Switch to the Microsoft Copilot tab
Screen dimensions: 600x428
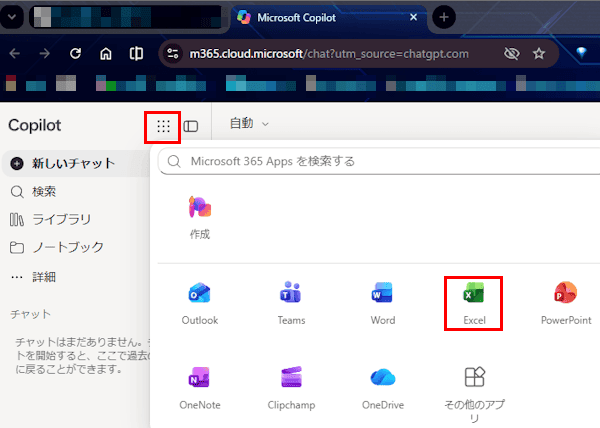[329, 18]
